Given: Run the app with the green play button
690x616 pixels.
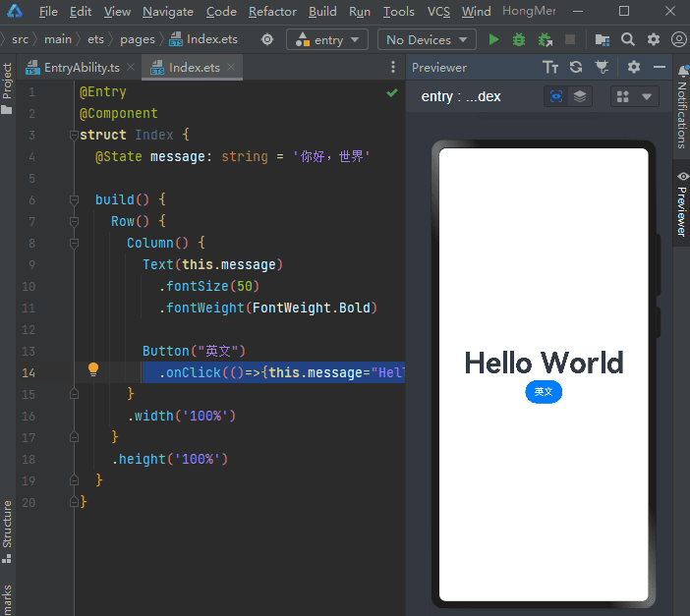Looking at the screenshot, I should click(x=493, y=40).
